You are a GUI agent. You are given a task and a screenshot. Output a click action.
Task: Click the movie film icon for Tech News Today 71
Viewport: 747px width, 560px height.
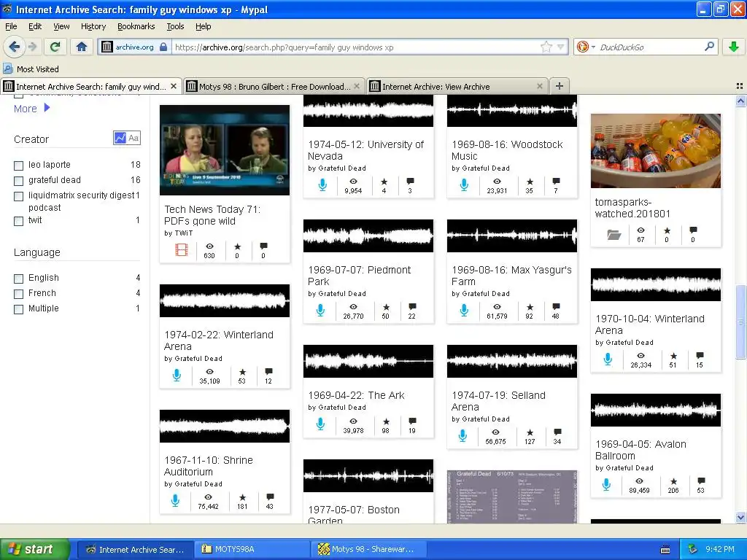pos(182,250)
